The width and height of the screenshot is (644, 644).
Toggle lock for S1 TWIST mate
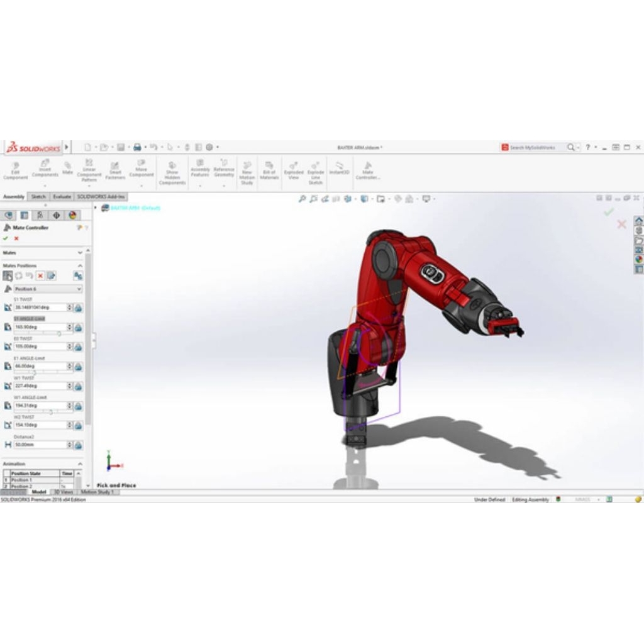(78, 308)
